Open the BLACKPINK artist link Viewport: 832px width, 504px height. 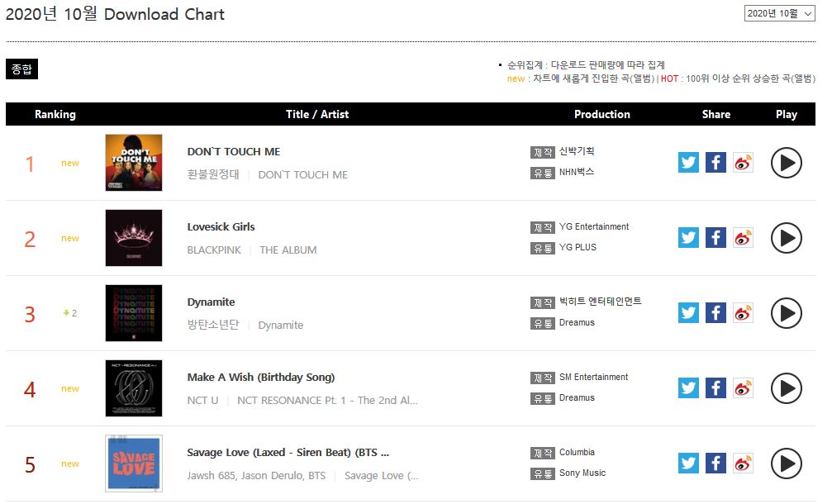[214, 250]
